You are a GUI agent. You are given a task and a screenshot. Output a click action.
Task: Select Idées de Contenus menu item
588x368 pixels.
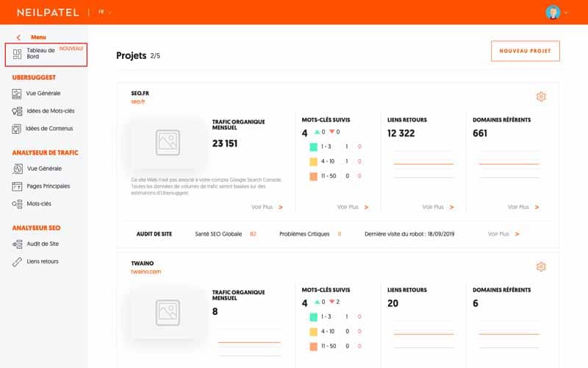click(x=49, y=128)
